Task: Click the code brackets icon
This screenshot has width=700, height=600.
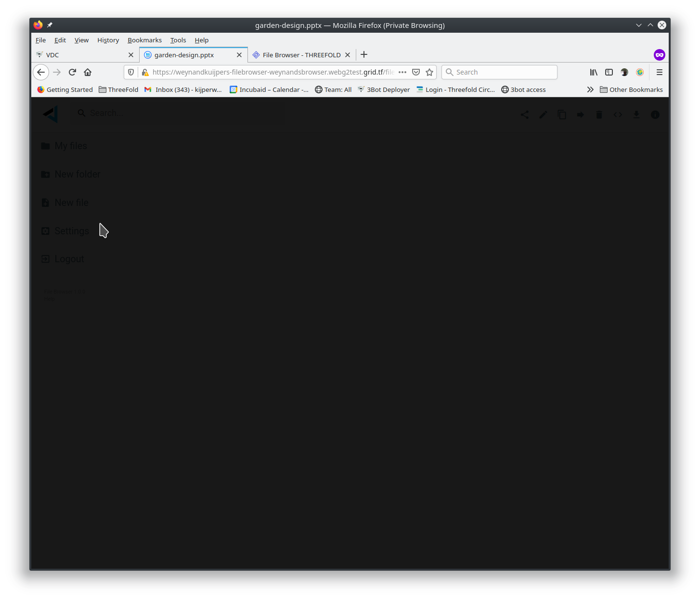Action: pyautogui.click(x=618, y=115)
